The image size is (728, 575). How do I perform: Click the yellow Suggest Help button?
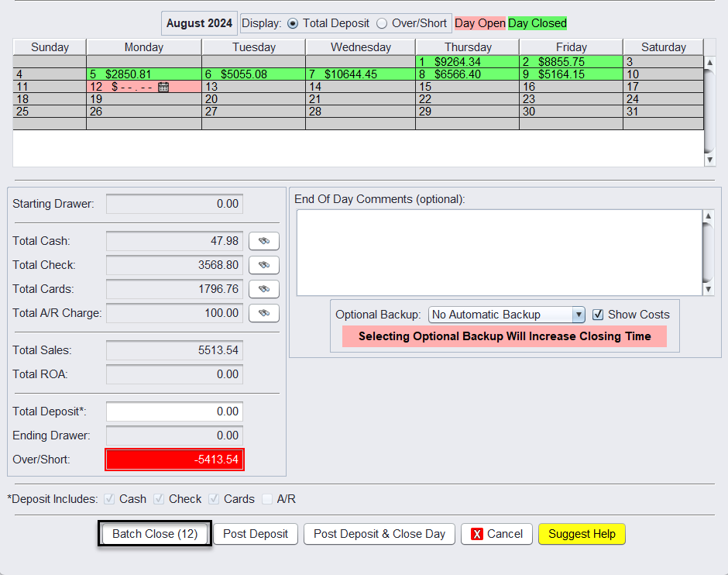582,534
